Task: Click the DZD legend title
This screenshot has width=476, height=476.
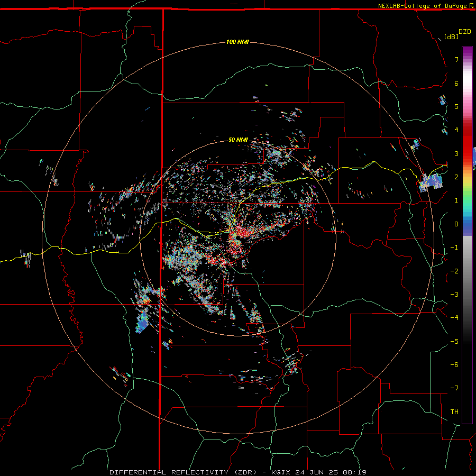Action: (x=465, y=32)
